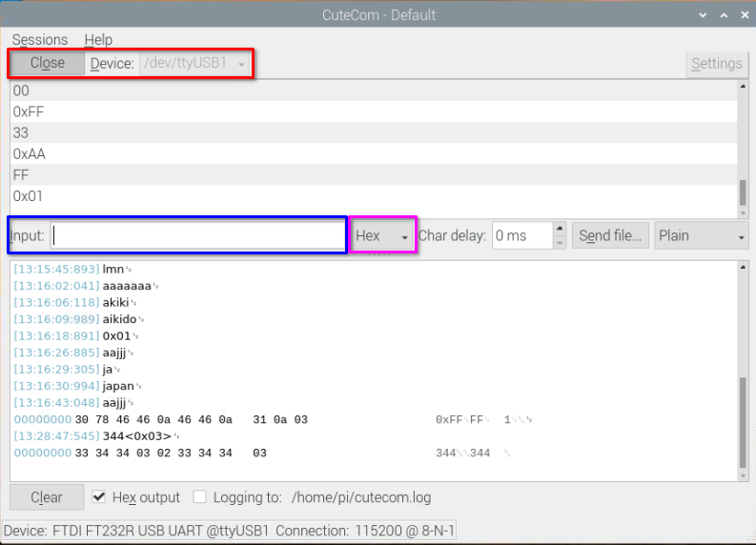Select history entry 00

[374, 91]
